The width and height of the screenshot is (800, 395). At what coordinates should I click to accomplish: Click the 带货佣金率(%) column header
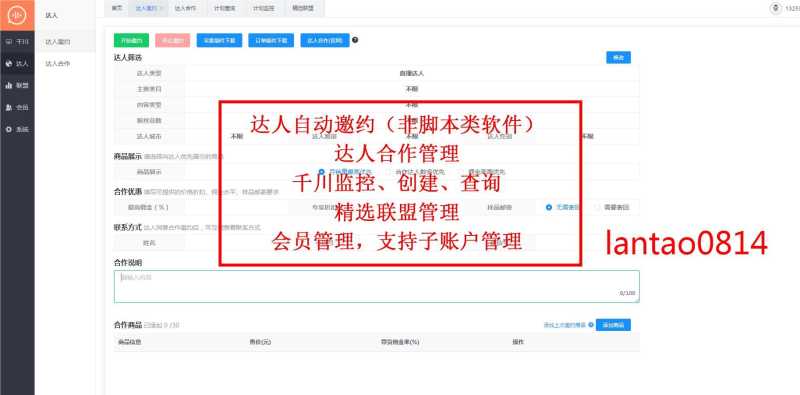[x=400, y=342]
